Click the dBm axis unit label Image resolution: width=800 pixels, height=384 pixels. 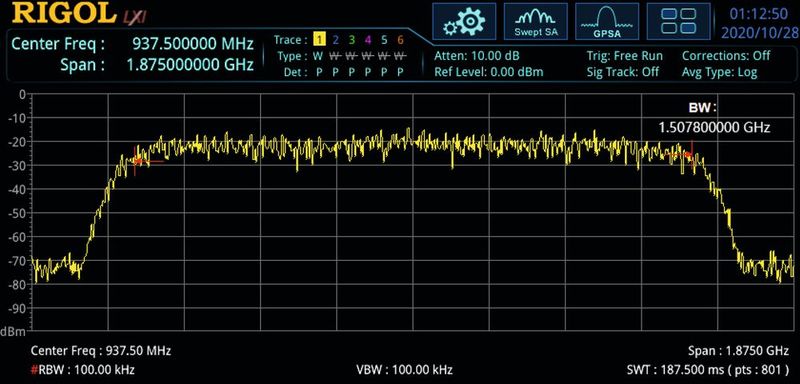[x=13, y=332]
